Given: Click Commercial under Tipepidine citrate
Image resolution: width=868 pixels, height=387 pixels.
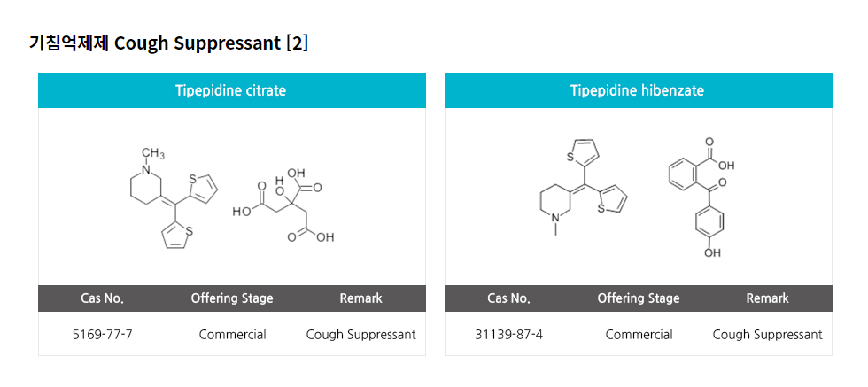Looking at the screenshot, I should (x=232, y=335).
